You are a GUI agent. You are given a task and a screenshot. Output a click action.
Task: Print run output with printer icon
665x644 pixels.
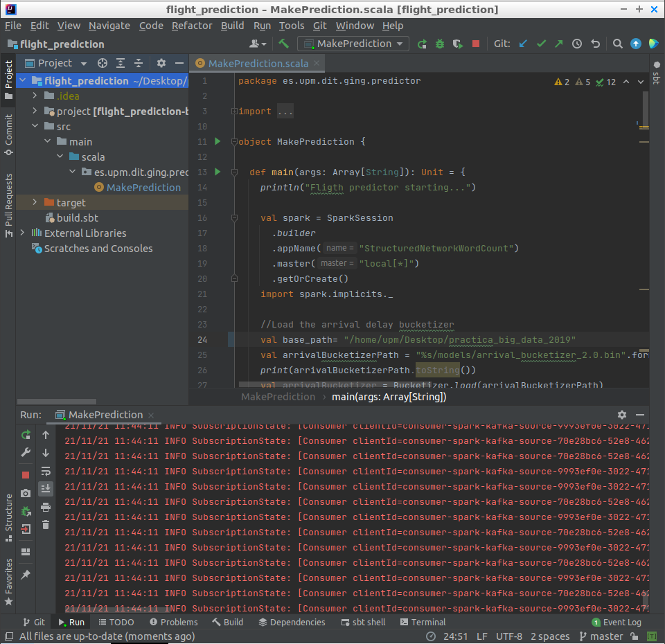[x=46, y=507]
